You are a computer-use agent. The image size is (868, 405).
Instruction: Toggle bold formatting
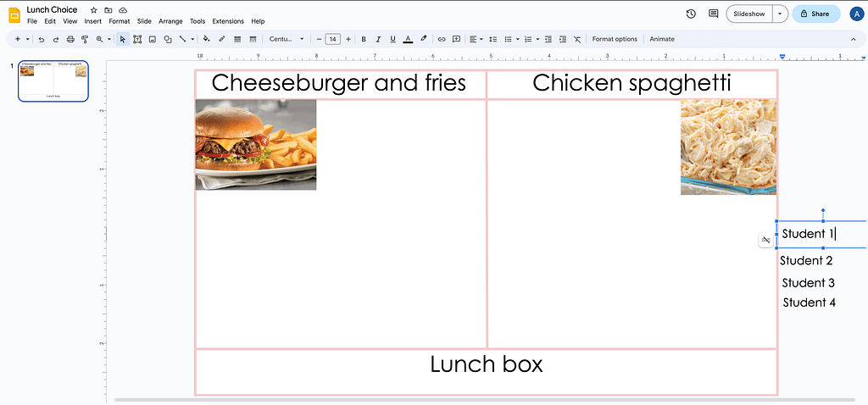[x=364, y=39]
